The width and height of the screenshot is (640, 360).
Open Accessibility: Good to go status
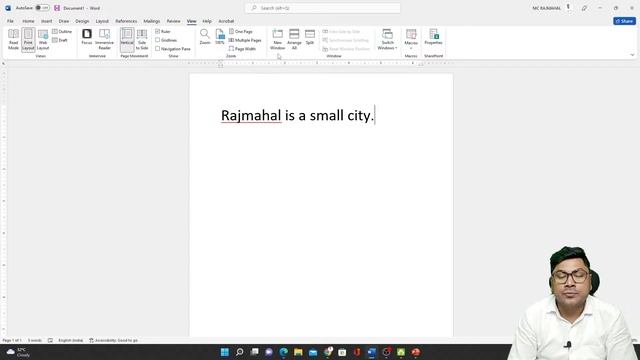point(113,340)
